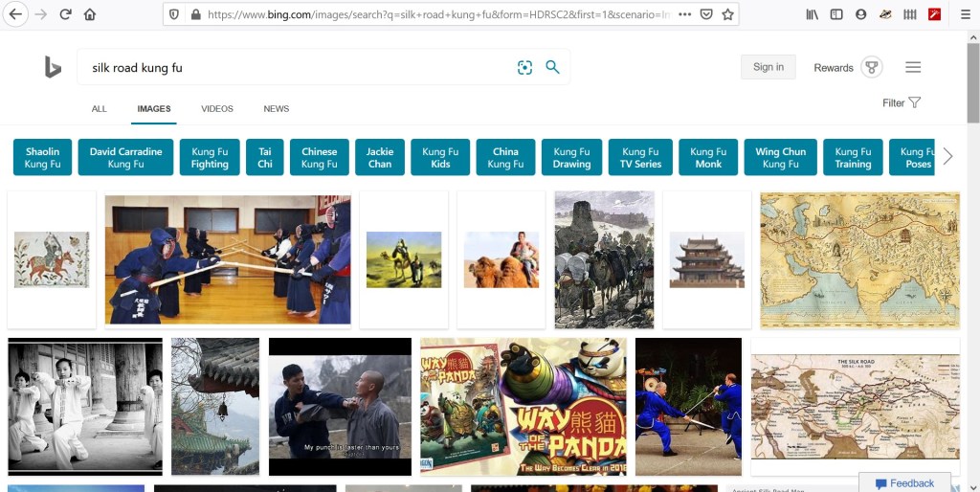Open the Way of the Panda image

tap(523, 406)
